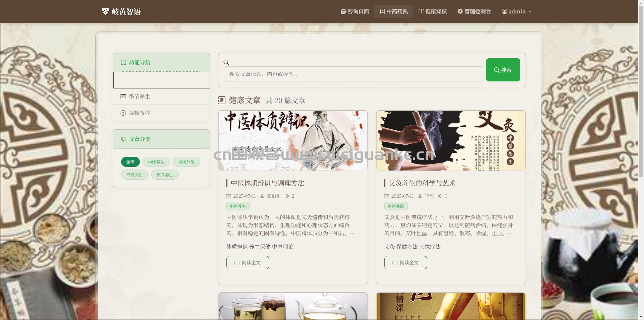Viewport: 644px width, 320px height.
Task: Filter articles by 饮食养生
Action: click(165, 175)
